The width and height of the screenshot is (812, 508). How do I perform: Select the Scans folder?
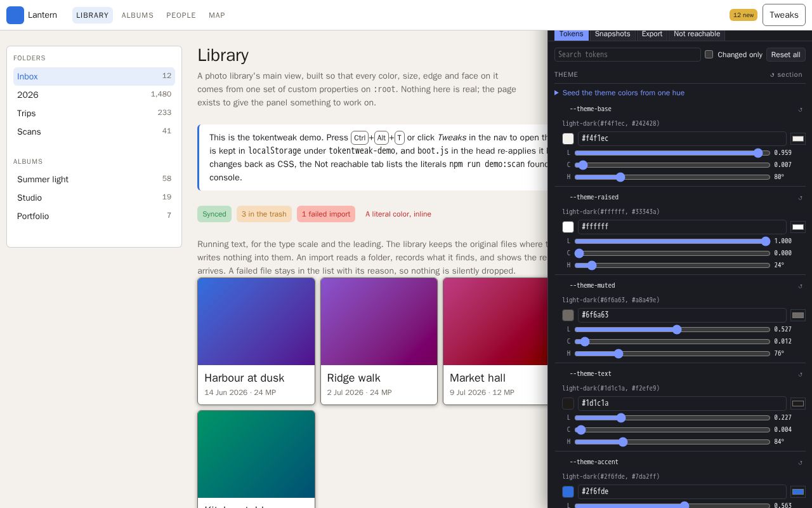coord(94,131)
